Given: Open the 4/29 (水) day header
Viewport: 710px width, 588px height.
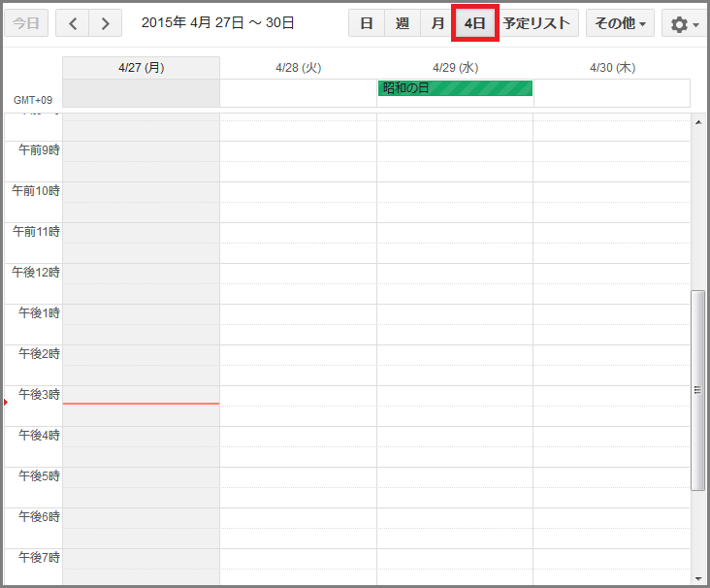Looking at the screenshot, I should [456, 68].
